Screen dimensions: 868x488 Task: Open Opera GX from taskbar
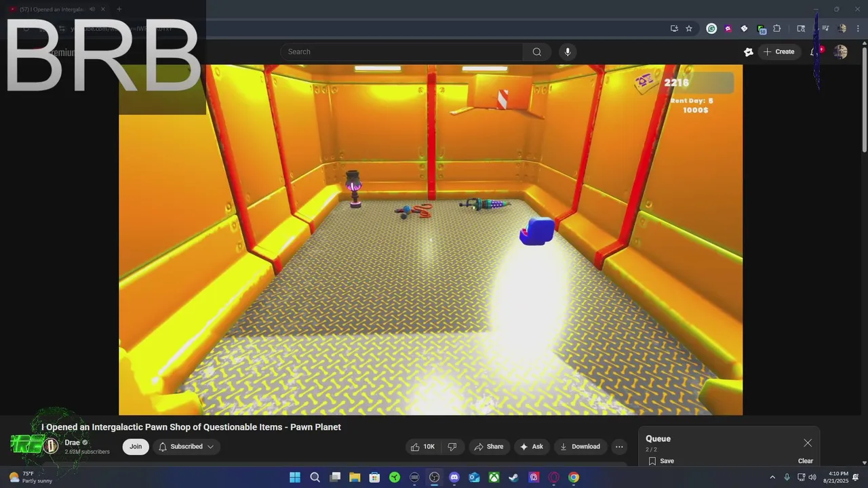553,477
